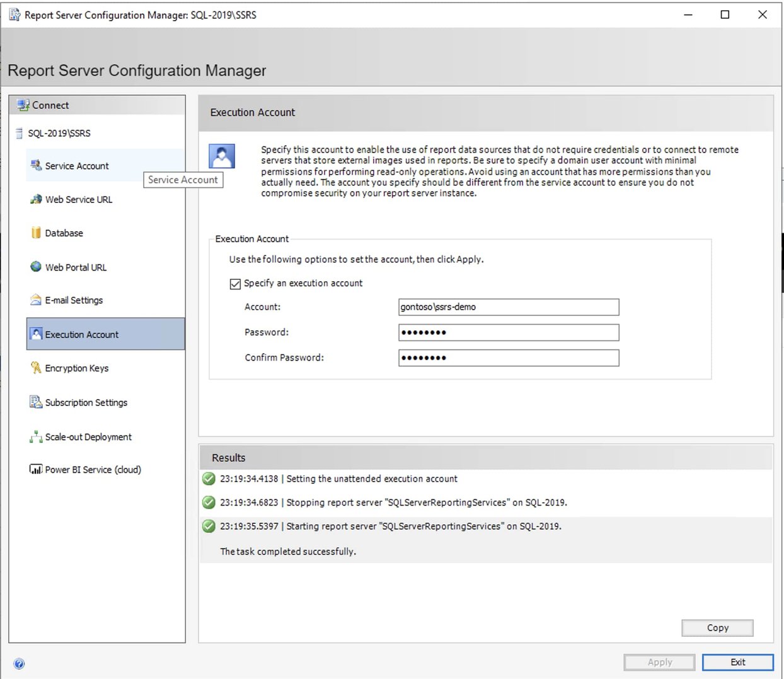
Task: Switch to the Database configuration page
Action: (64, 233)
